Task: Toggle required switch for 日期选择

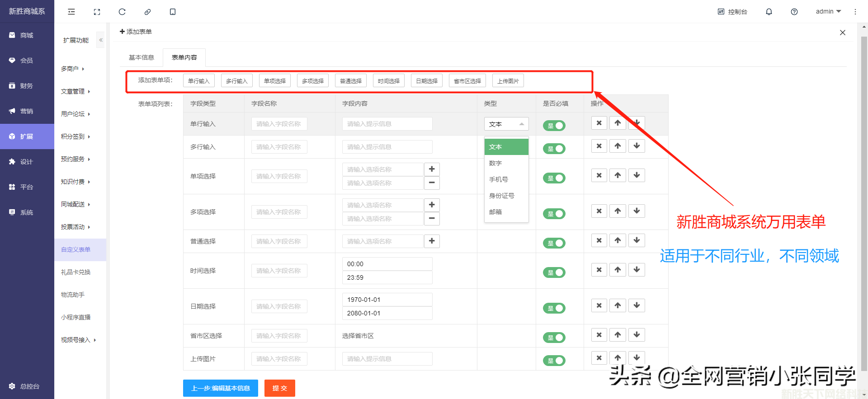Action: click(554, 308)
